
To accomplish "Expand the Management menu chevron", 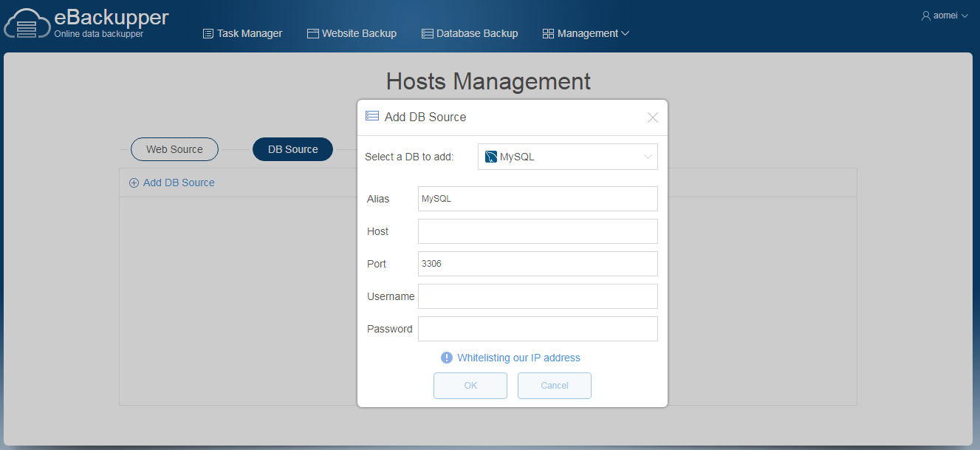I will click(626, 33).
